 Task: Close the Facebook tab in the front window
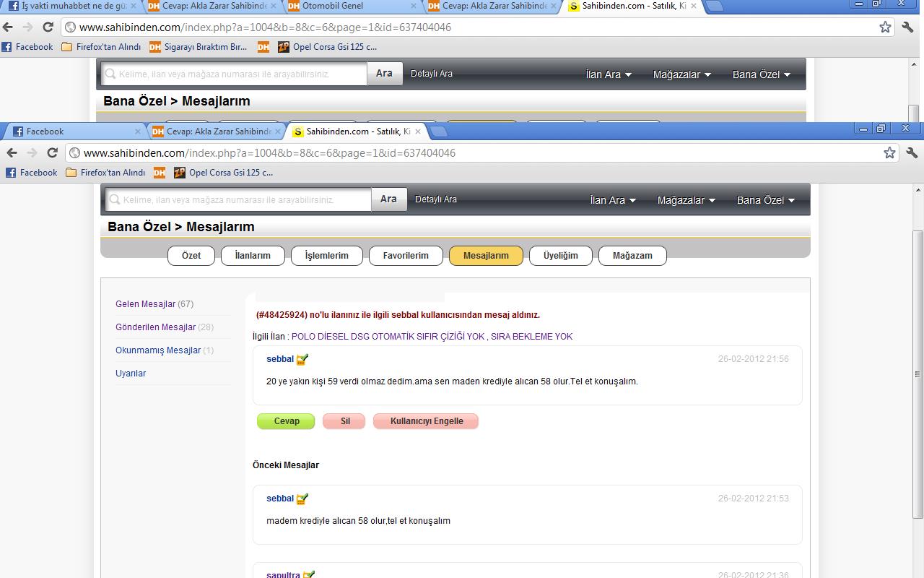[138, 131]
